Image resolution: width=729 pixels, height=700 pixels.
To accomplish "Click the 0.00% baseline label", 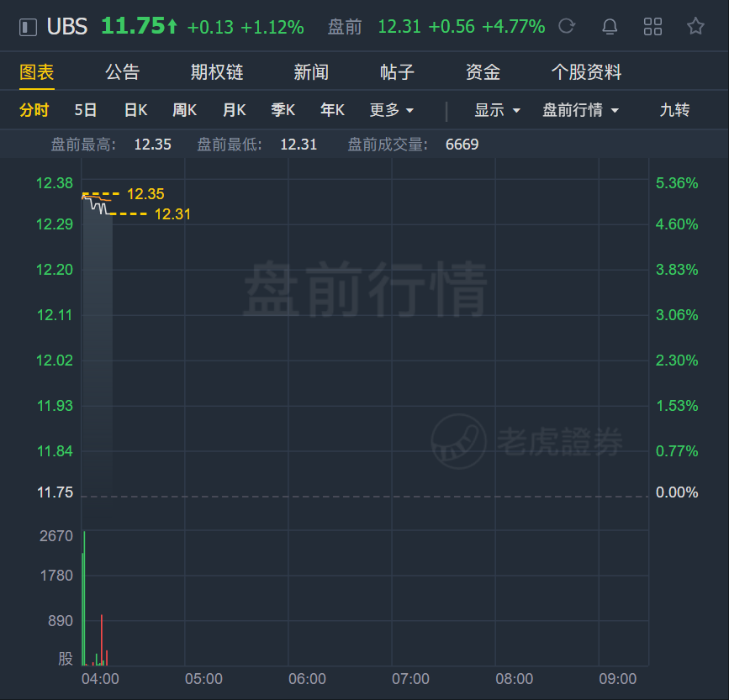I will pyautogui.click(x=677, y=492).
